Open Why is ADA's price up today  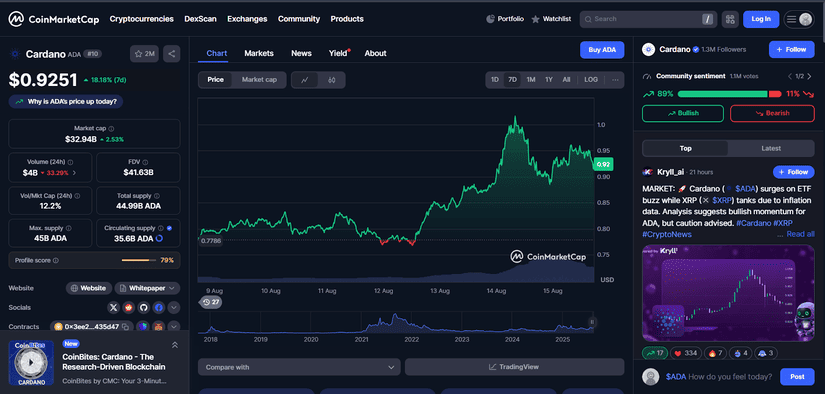66,102
